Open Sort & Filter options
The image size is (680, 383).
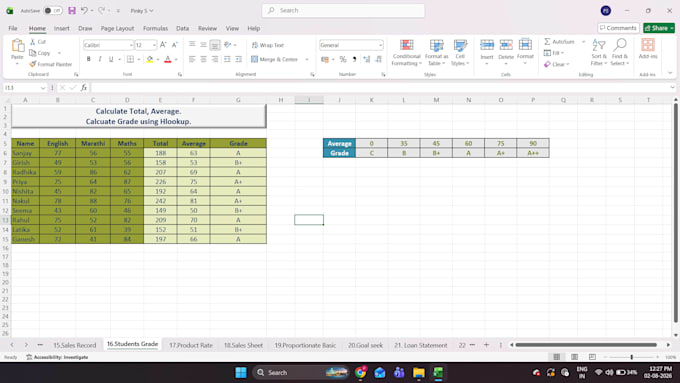[599, 52]
